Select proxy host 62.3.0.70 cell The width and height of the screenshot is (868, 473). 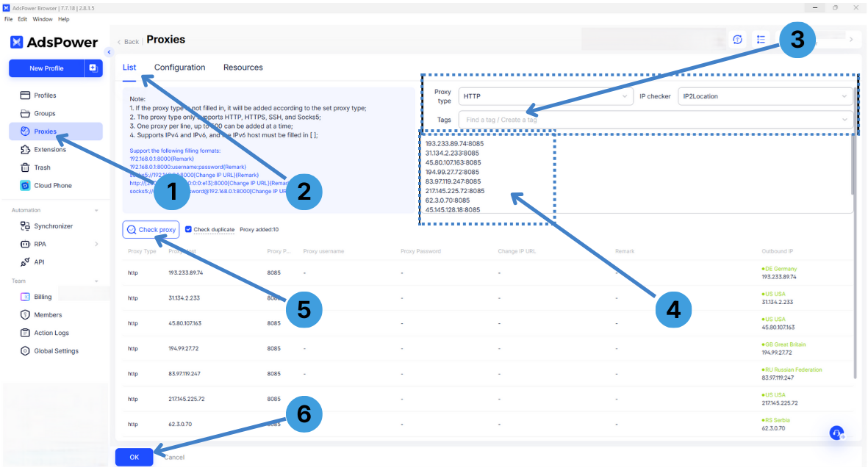coord(180,425)
